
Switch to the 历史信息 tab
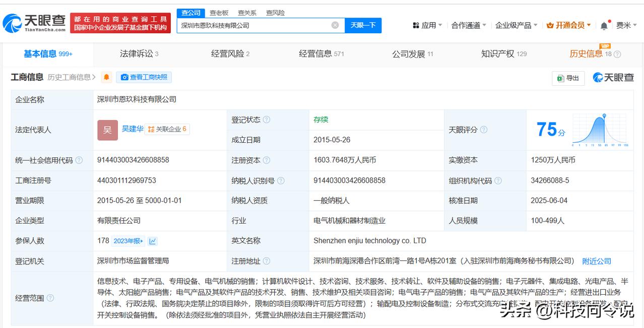(x=590, y=54)
